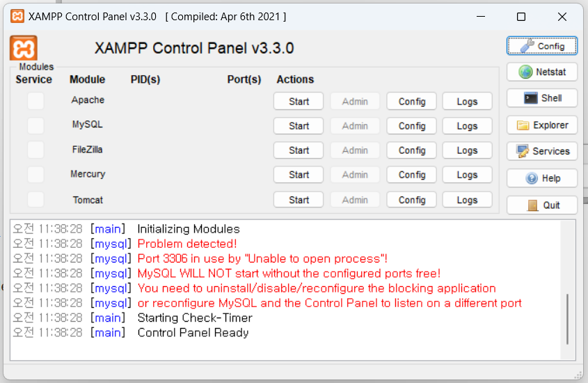This screenshot has height=383, width=588.
Task: Open MySQL Logs button
Action: [x=467, y=125]
